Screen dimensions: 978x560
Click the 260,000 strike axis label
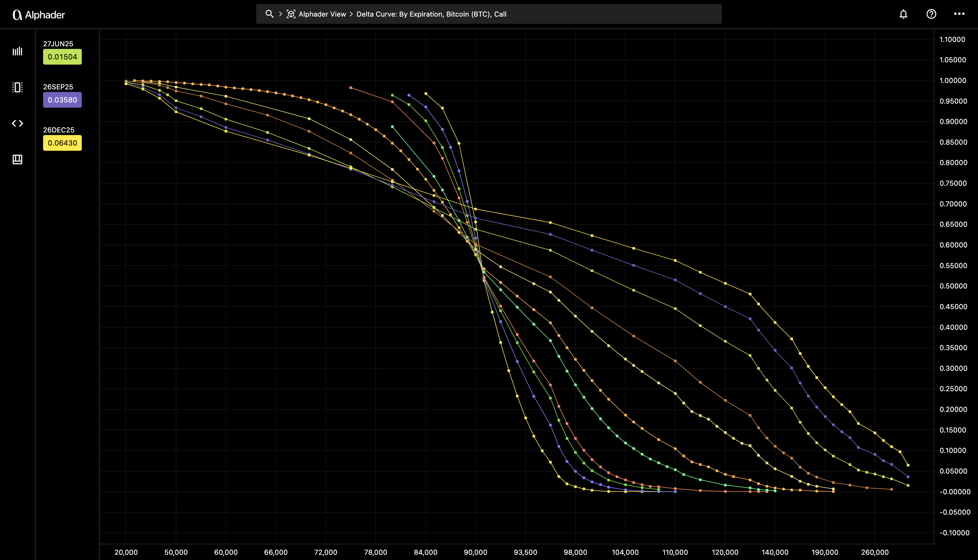tap(875, 552)
